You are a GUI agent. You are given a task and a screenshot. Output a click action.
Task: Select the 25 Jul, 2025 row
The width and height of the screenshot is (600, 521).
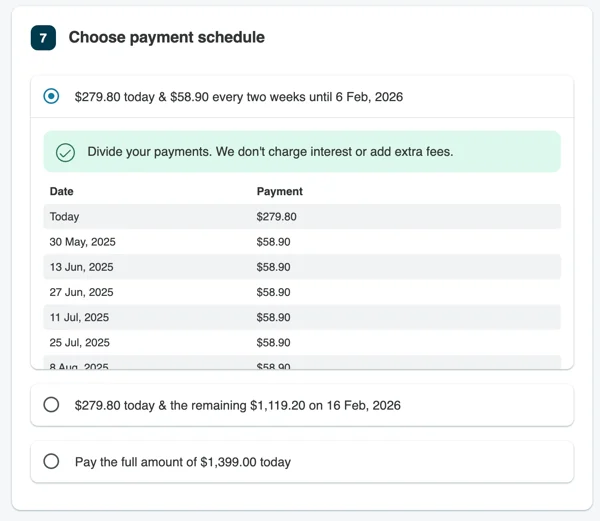(x=302, y=342)
